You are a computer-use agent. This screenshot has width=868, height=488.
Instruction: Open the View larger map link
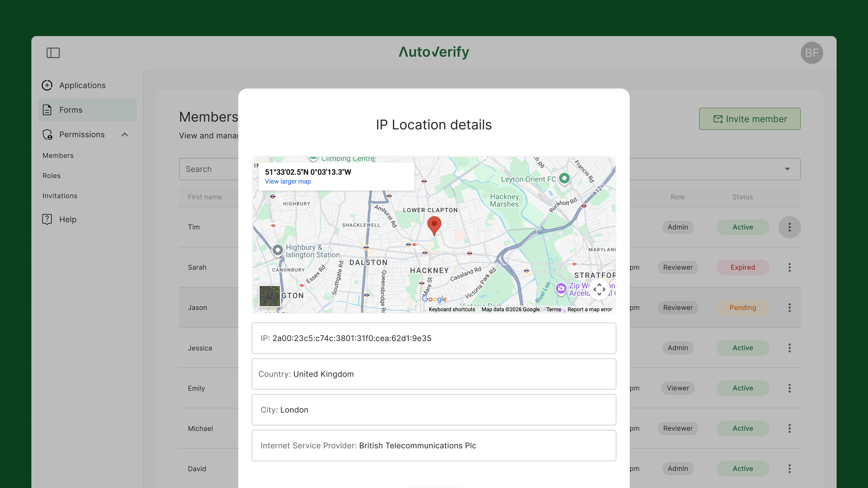(288, 181)
